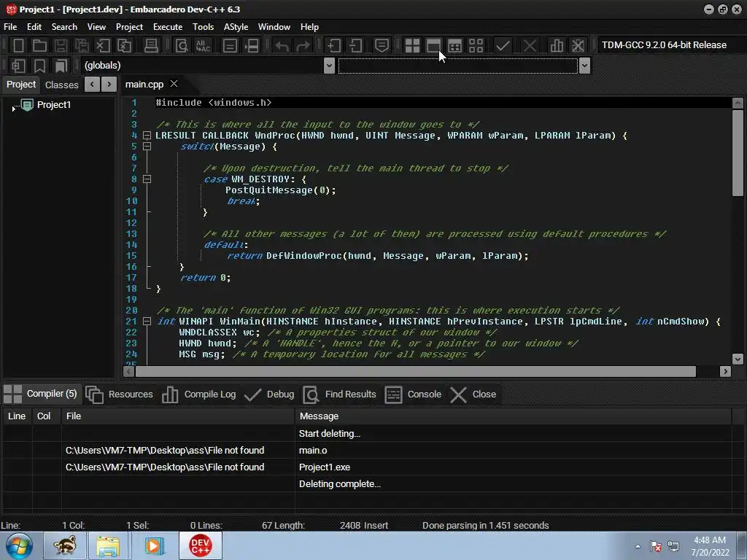
Task: Click the Save All toolbar icon
Action: [82, 46]
